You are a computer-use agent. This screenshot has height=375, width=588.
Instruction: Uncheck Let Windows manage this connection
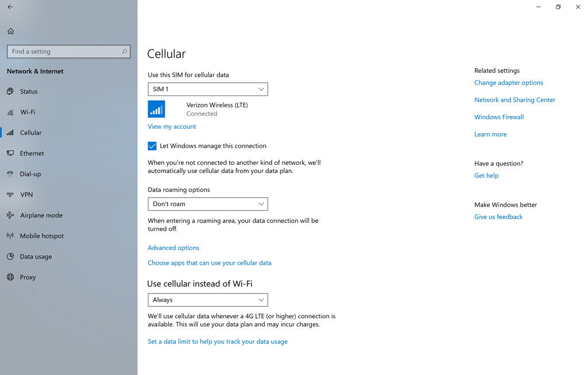click(152, 146)
